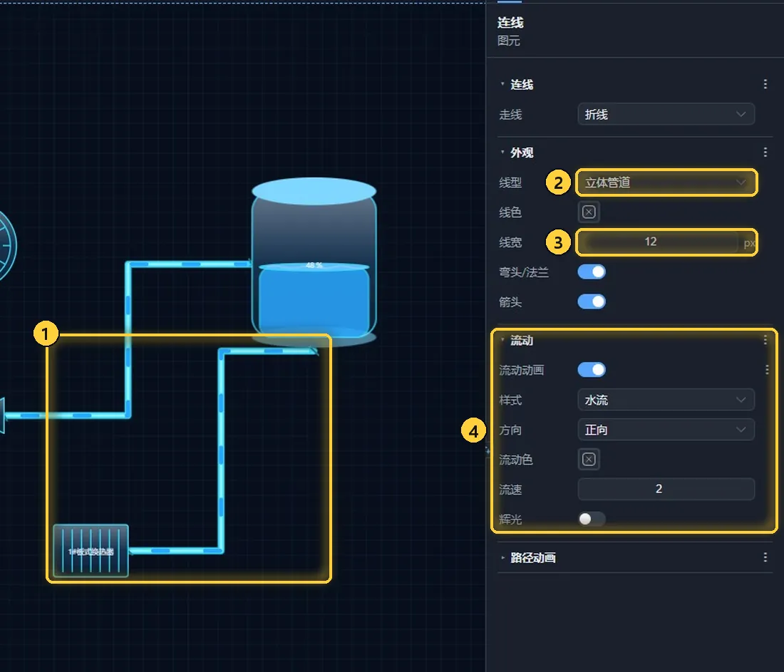Click the 48 % level label on tank
This screenshot has width=784, height=672.
(314, 265)
